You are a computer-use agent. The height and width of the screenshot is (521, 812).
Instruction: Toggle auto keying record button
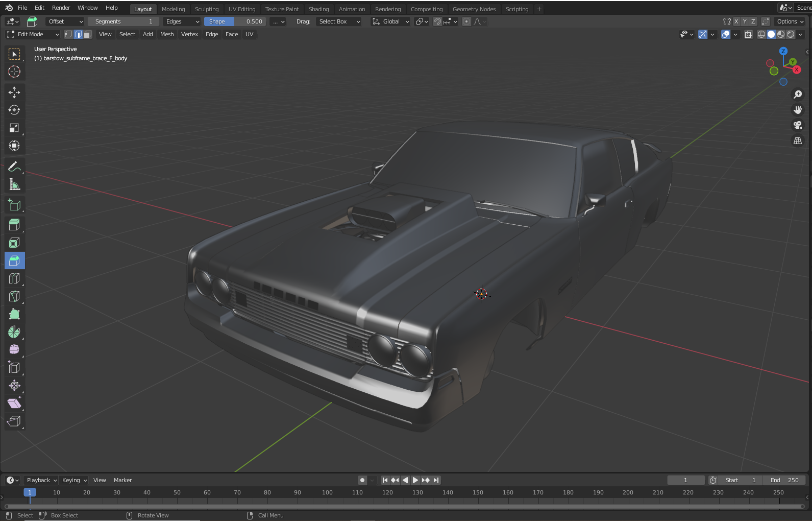(x=362, y=480)
